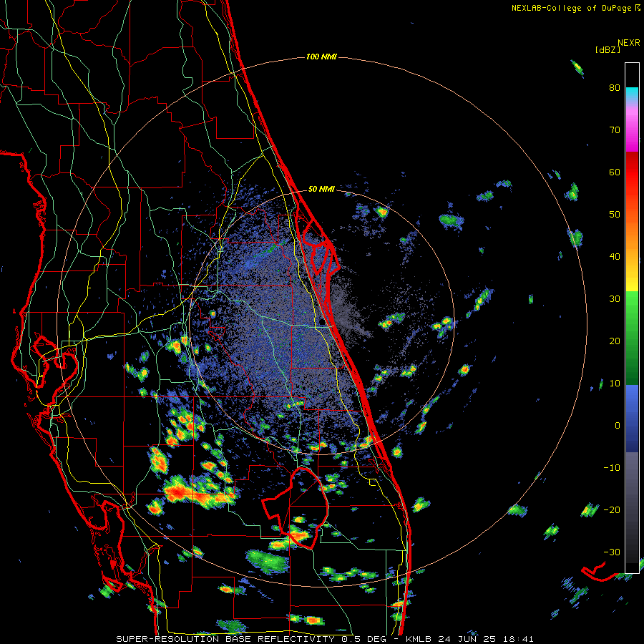Viewport: 644px width, 644px height.
Task: Click the 50 value on the dBZ scale
Action: tap(615, 215)
